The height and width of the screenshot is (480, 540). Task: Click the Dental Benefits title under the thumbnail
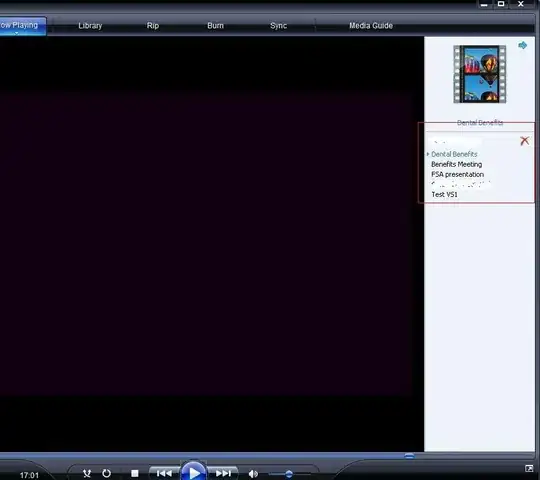click(x=480, y=123)
